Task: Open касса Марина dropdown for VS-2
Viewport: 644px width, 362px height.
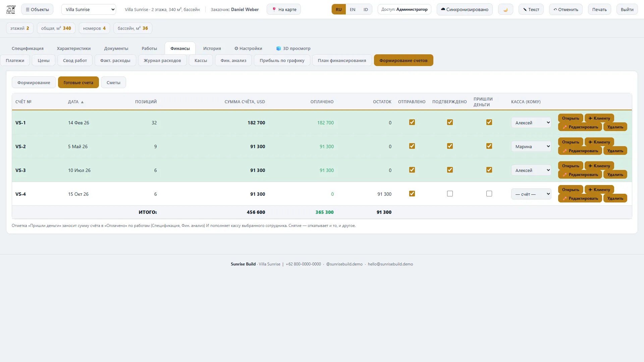Action: pos(531,146)
